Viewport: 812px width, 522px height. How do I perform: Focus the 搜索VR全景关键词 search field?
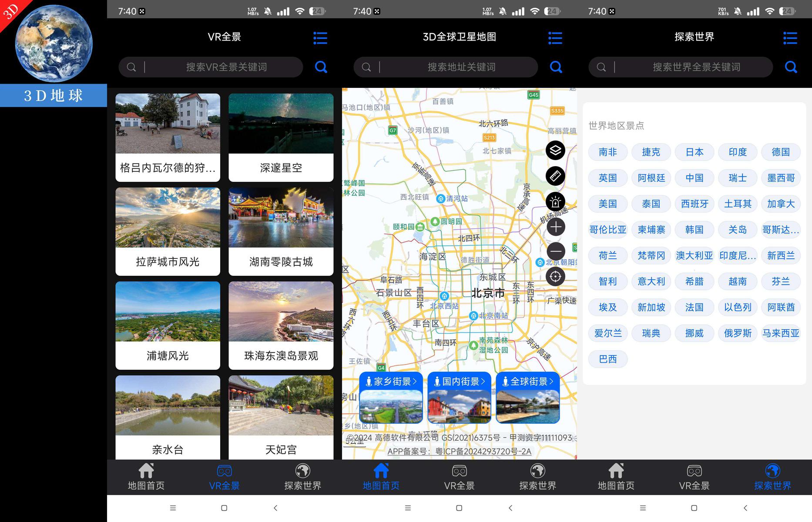click(211, 67)
